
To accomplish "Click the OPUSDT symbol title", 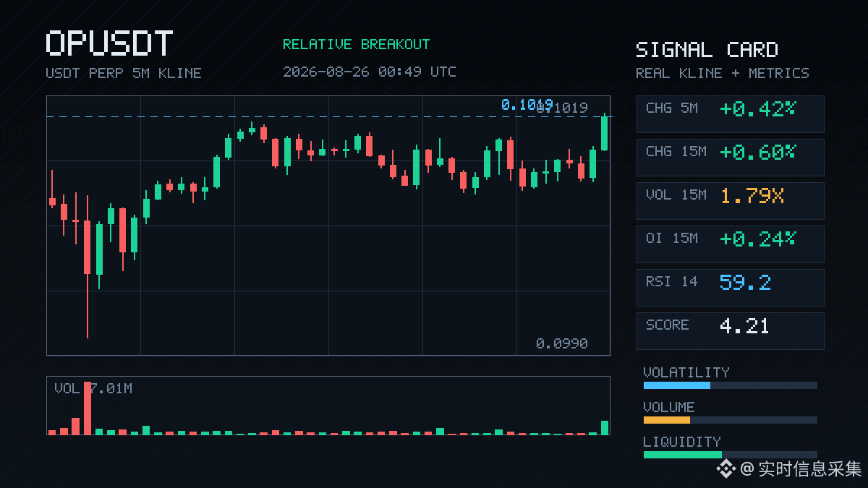I will (109, 44).
